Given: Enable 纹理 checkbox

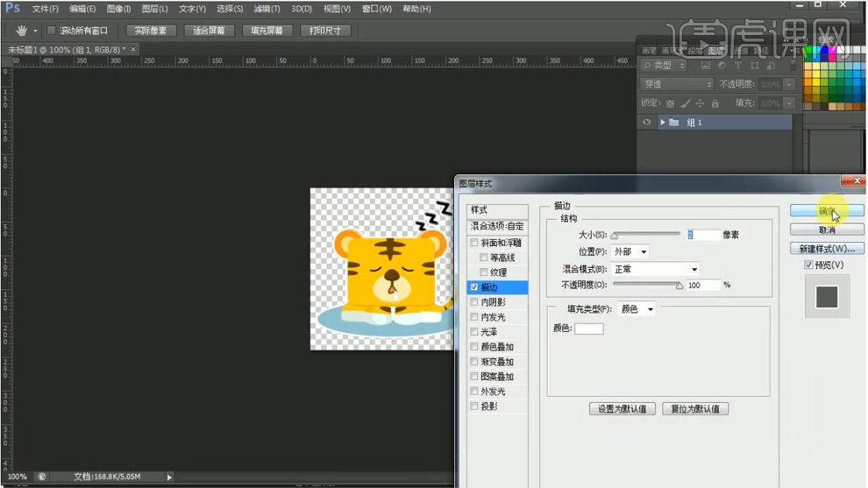Looking at the screenshot, I should tap(484, 272).
